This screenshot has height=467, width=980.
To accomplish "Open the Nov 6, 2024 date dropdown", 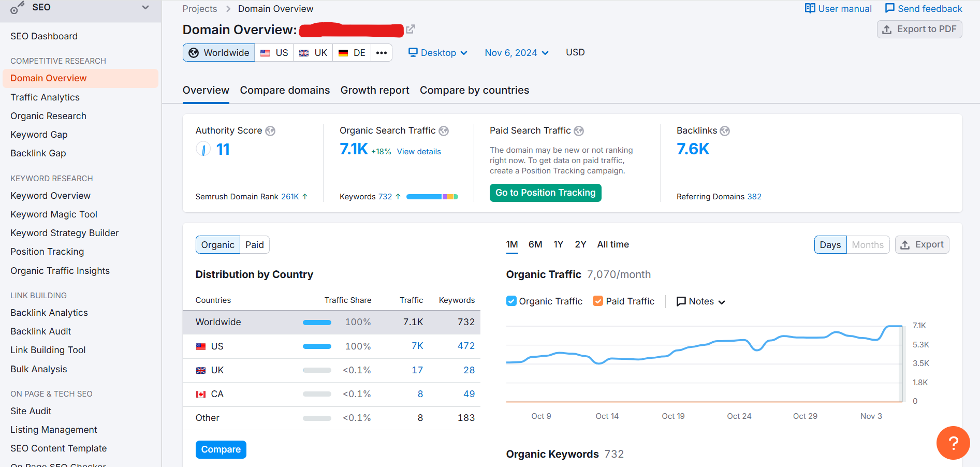I will (x=516, y=53).
